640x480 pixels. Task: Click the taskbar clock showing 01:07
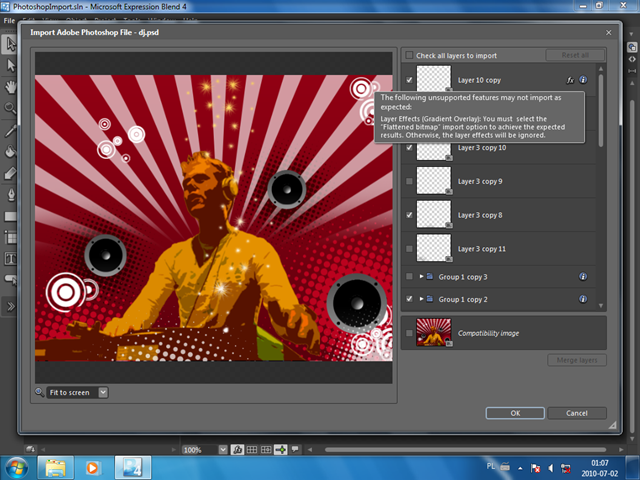[600, 468]
